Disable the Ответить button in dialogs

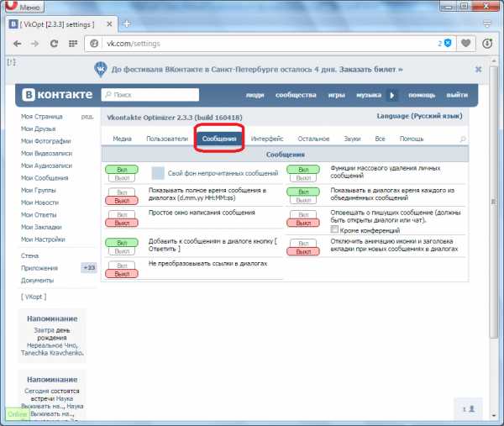click(122, 251)
